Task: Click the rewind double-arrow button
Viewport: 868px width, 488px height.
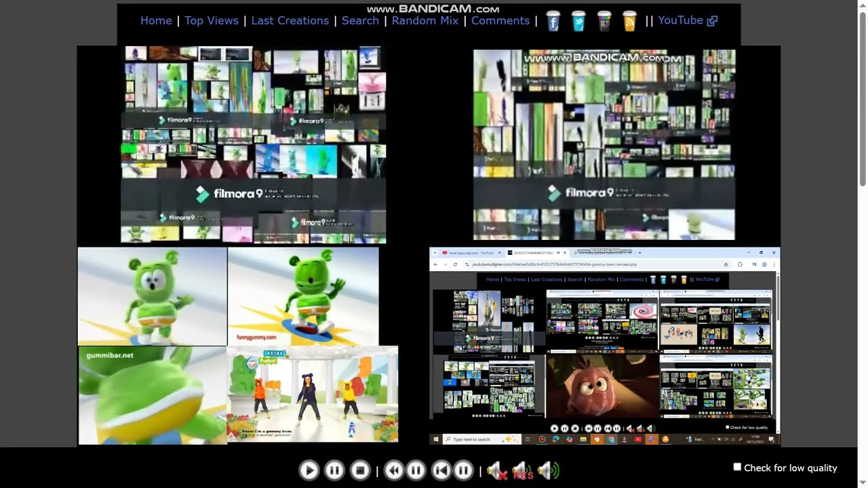Action: pyautogui.click(x=394, y=470)
